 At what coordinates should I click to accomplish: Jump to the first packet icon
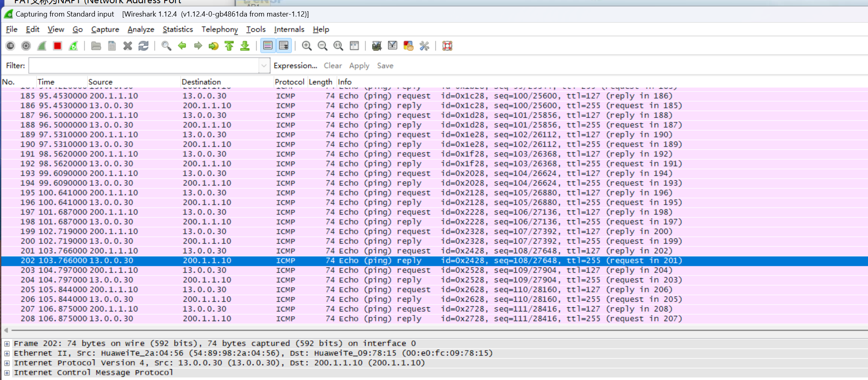tap(229, 46)
